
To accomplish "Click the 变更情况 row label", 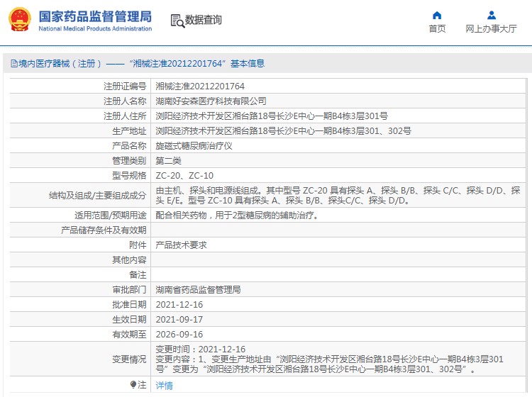I will click(129, 359).
